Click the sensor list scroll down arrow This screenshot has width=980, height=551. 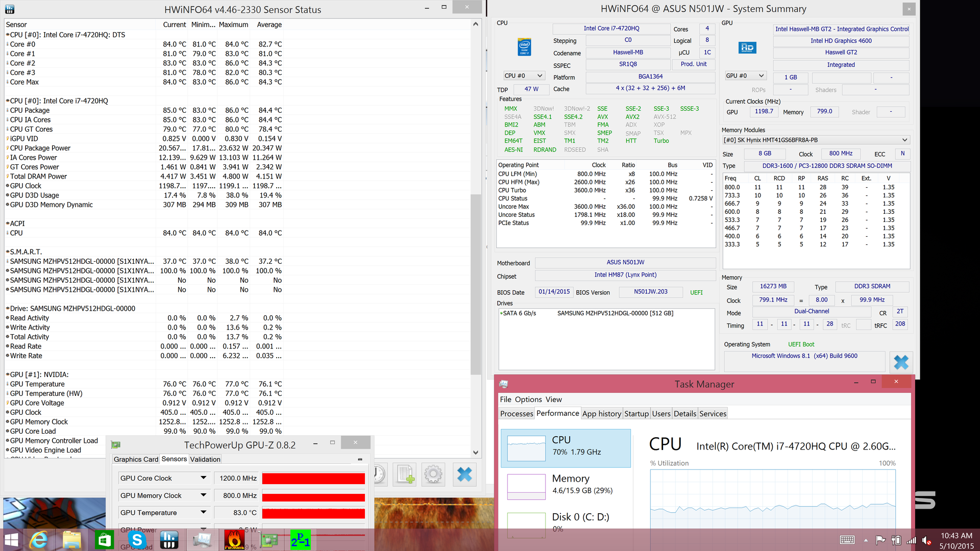coord(476,452)
